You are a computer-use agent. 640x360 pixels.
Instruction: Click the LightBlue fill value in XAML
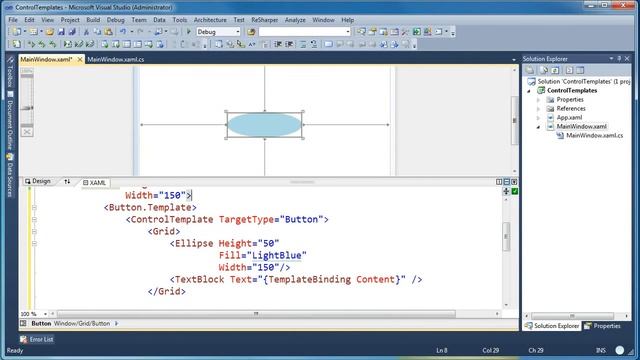[x=277, y=256]
